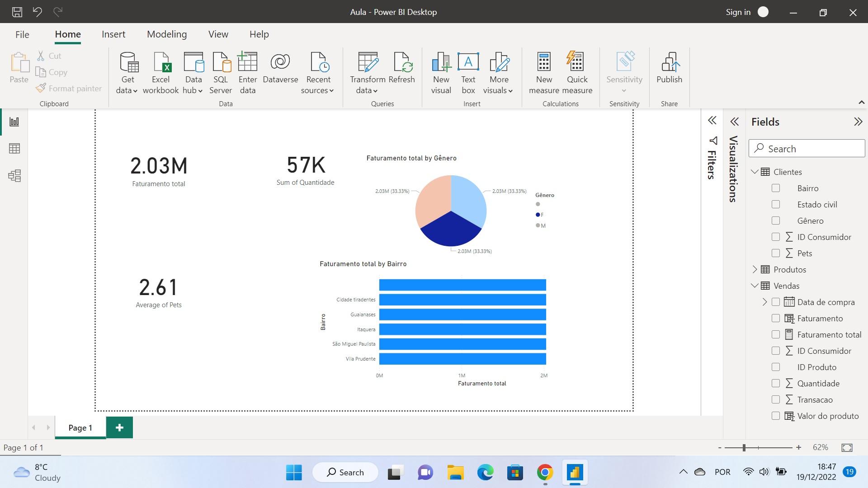Toggle checkbox for Gênero field

coord(775,221)
